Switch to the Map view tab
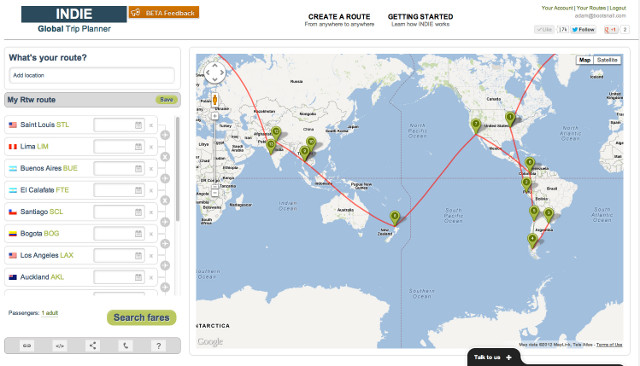This screenshot has height=366, width=640. point(584,60)
